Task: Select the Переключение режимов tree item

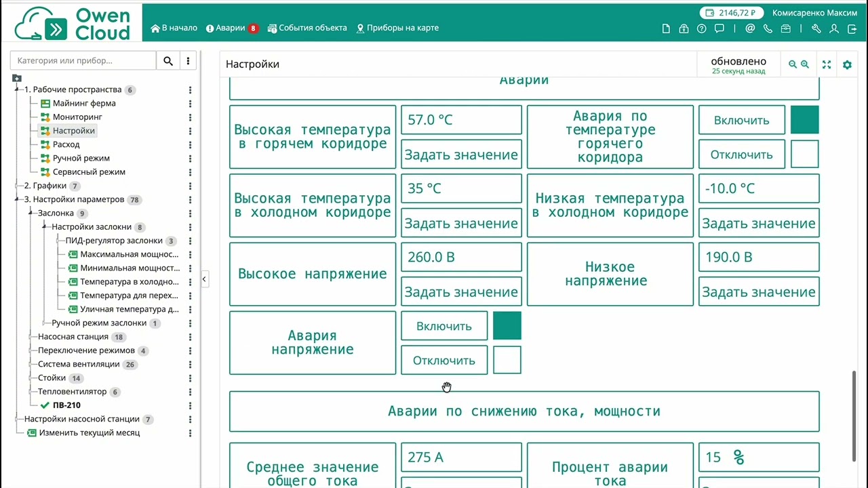Action: click(x=86, y=350)
